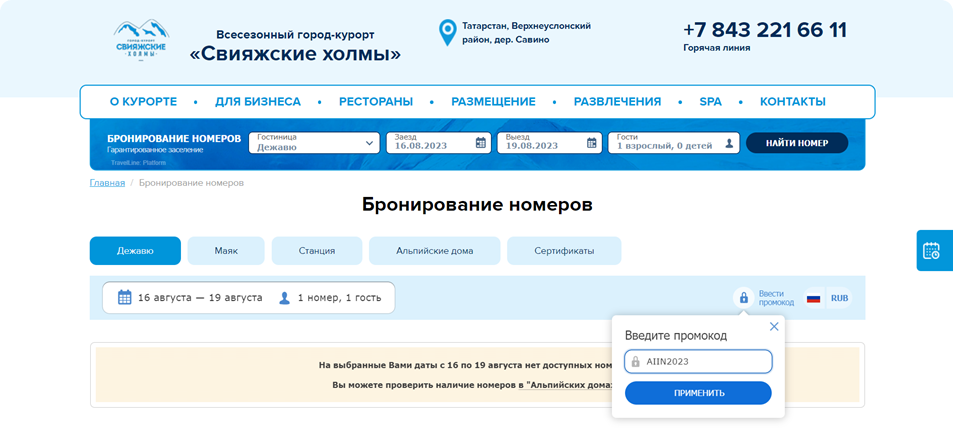
Task: Open the РЕСТОРАНЫ menu
Action: 376,102
